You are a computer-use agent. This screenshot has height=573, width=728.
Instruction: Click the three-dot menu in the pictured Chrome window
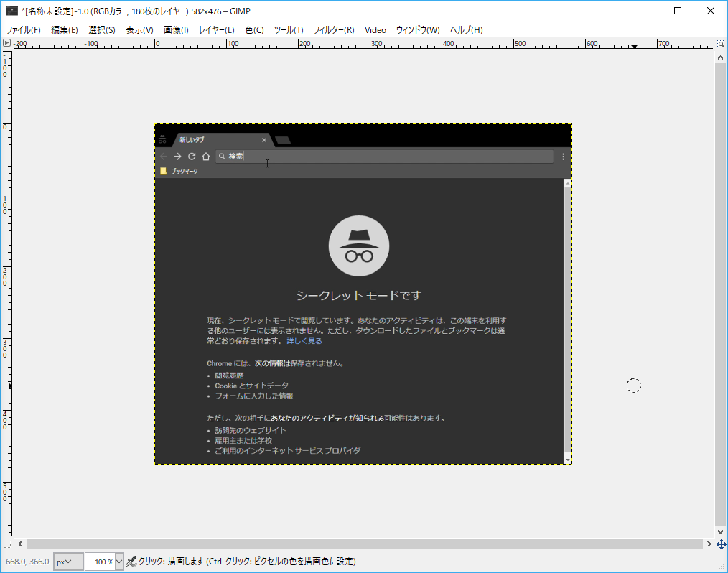[563, 157]
